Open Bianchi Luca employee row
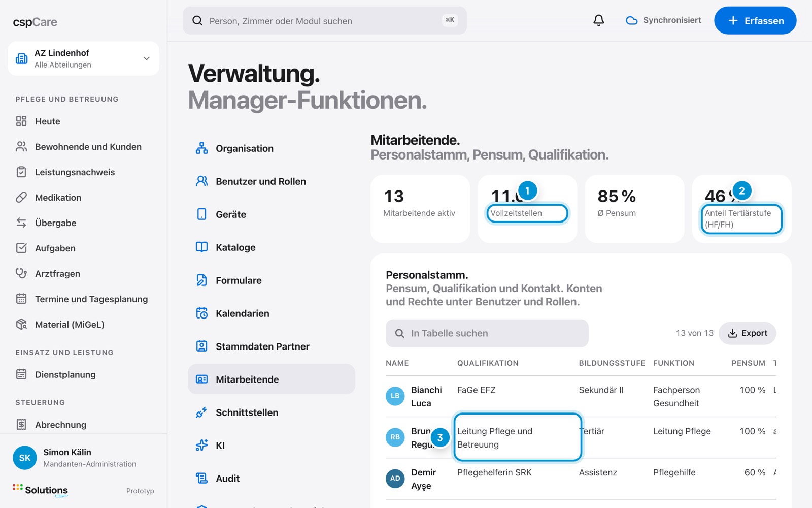The height and width of the screenshot is (508, 812). point(581,396)
